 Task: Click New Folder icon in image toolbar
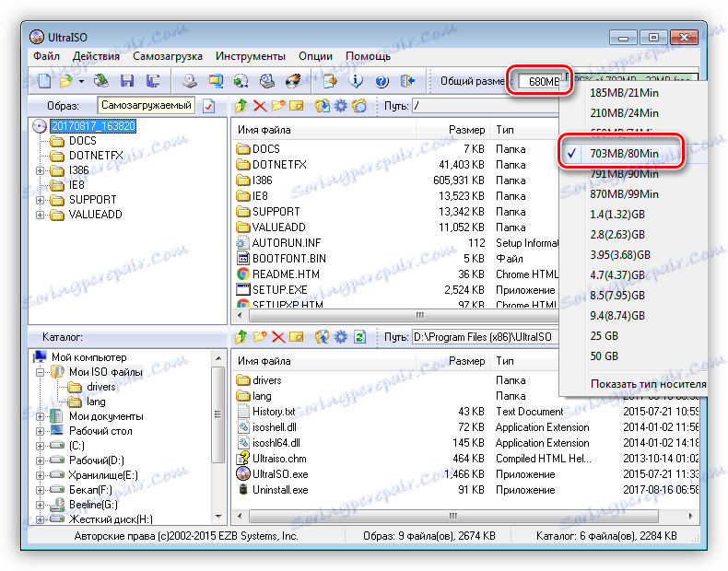pos(278,106)
